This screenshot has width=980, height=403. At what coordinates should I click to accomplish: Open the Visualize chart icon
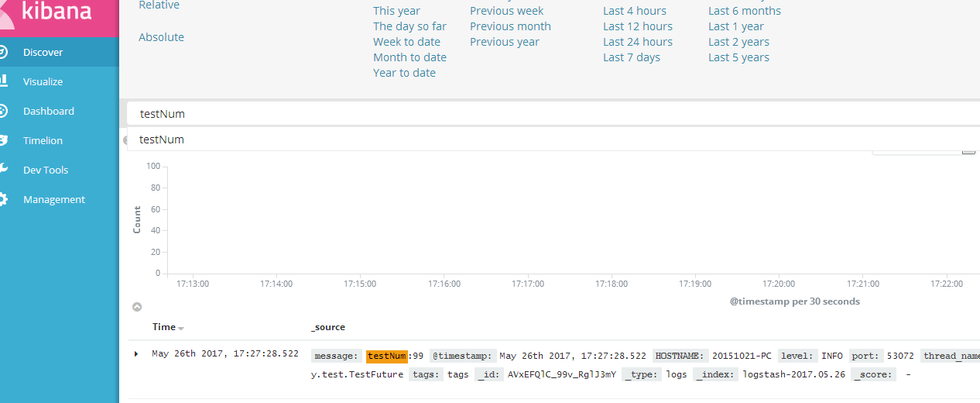(3, 81)
